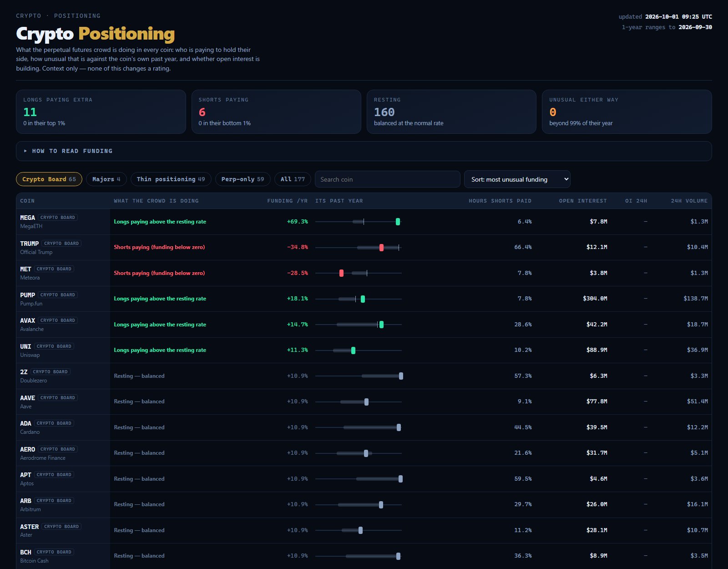Screen dimensions: 728x569
Task: Click the Resting 160 summary card
Action: tap(451, 112)
